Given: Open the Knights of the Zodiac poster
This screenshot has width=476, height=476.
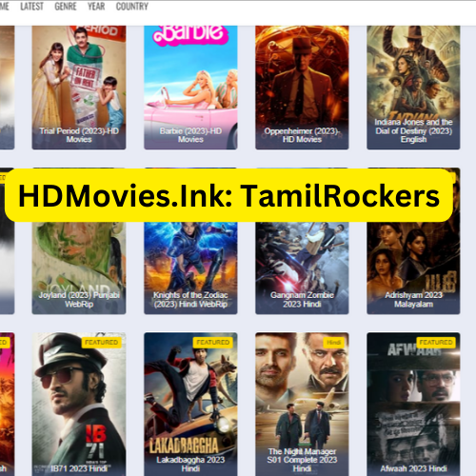Looking at the screenshot, I should pos(190,268).
